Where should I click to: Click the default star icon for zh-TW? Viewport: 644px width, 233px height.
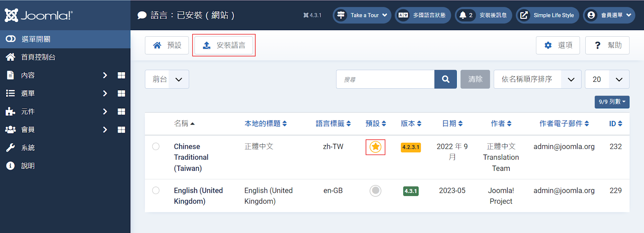tap(376, 147)
